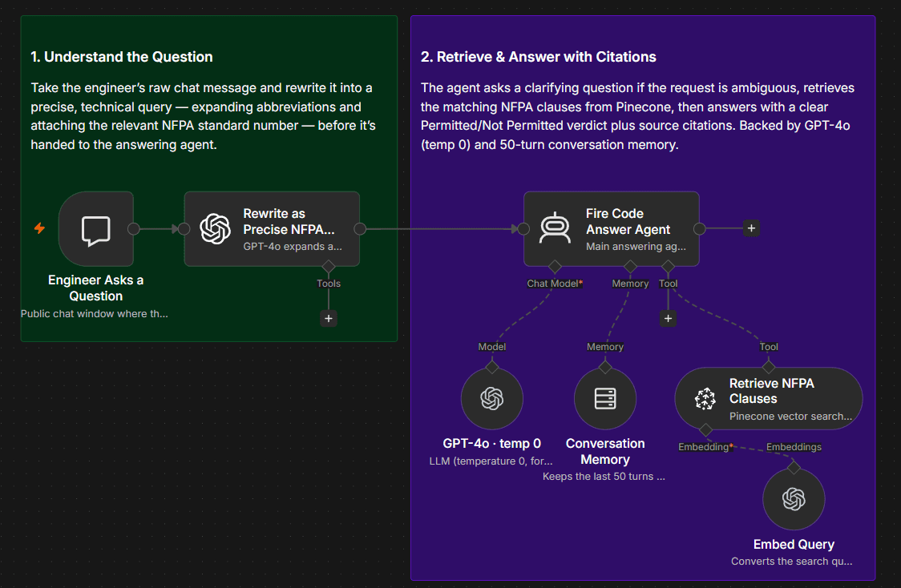Add another tool using the plus below the agent's Tool connector
The height and width of the screenshot is (588, 901).
tap(668, 318)
